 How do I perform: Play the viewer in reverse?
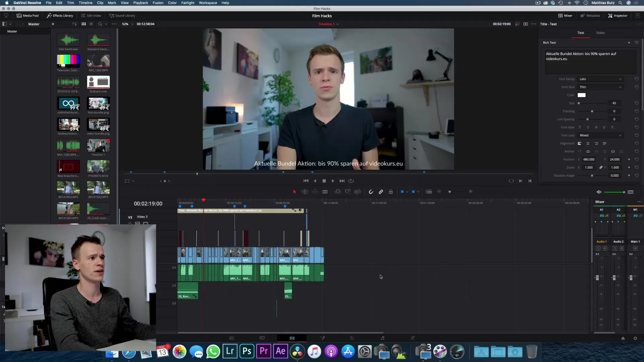315,181
